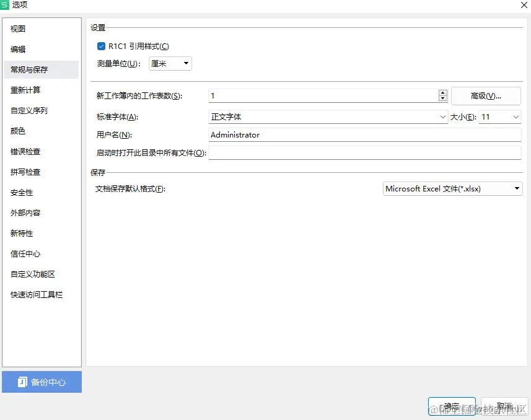Screen dimensions: 531x420
Task: Select 视图 in the options sidebar
Action: click(42, 28)
